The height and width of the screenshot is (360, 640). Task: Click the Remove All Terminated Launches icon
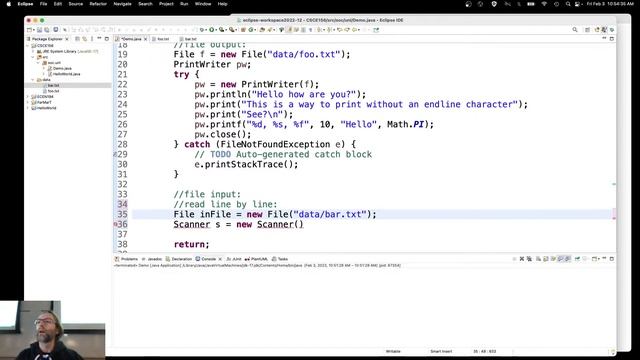coord(529,259)
